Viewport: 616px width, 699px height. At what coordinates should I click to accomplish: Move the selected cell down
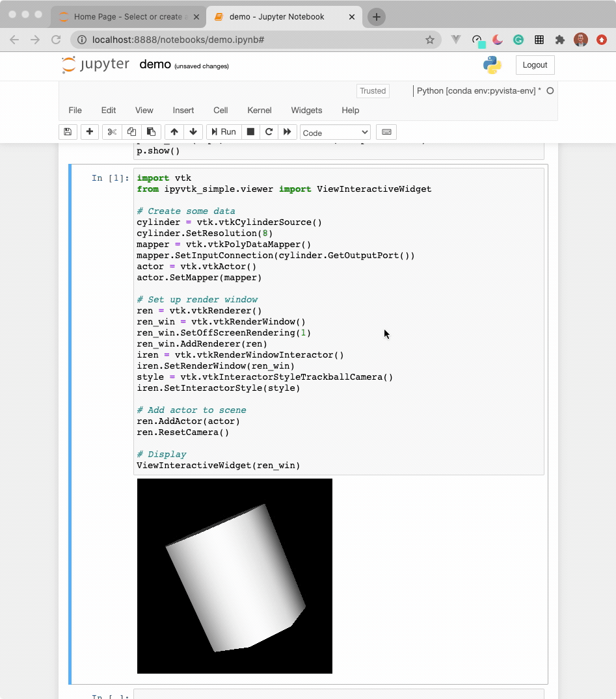pos(193,131)
